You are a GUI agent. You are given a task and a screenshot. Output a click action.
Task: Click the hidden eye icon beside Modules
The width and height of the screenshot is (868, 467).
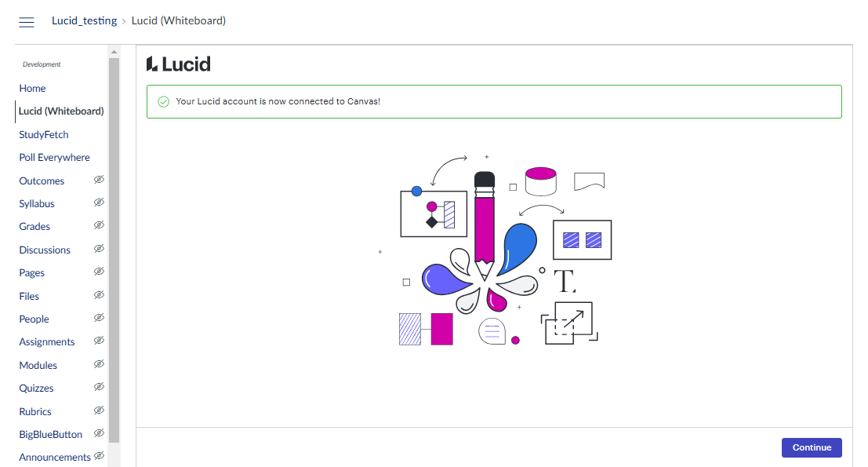coord(99,364)
